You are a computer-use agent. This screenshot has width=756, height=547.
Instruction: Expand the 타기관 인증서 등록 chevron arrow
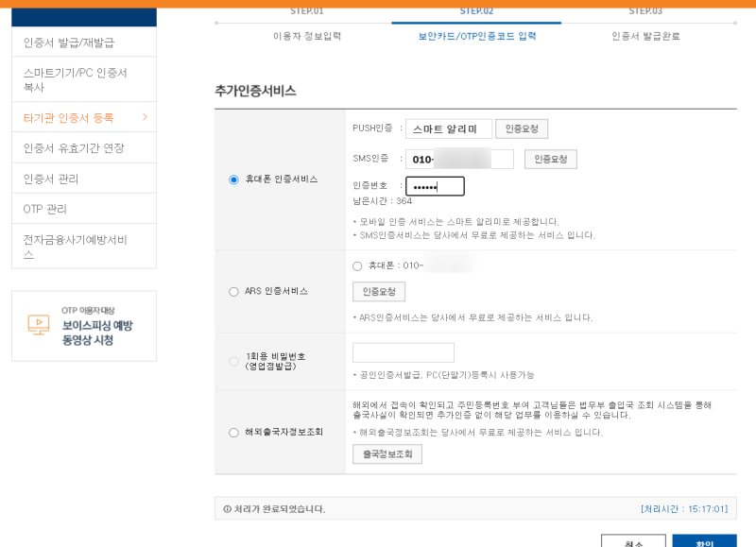(x=145, y=117)
